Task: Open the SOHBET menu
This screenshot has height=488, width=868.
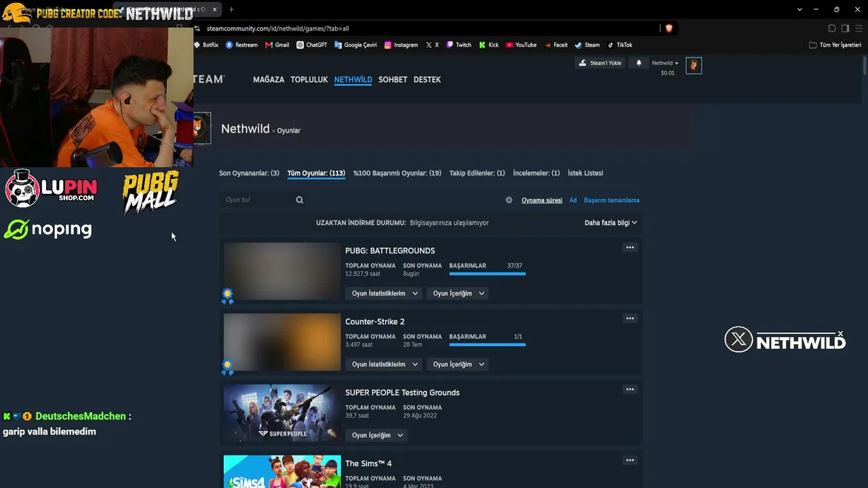Action: pyautogui.click(x=393, y=79)
